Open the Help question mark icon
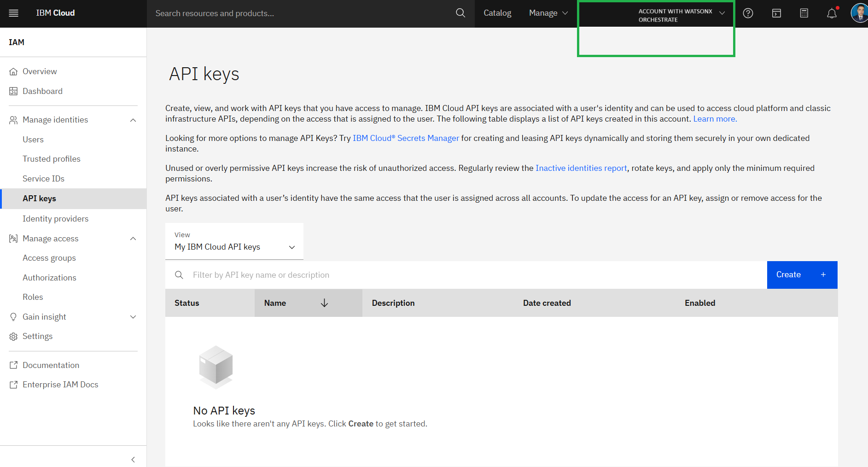This screenshot has width=868, height=467. pyautogui.click(x=748, y=13)
